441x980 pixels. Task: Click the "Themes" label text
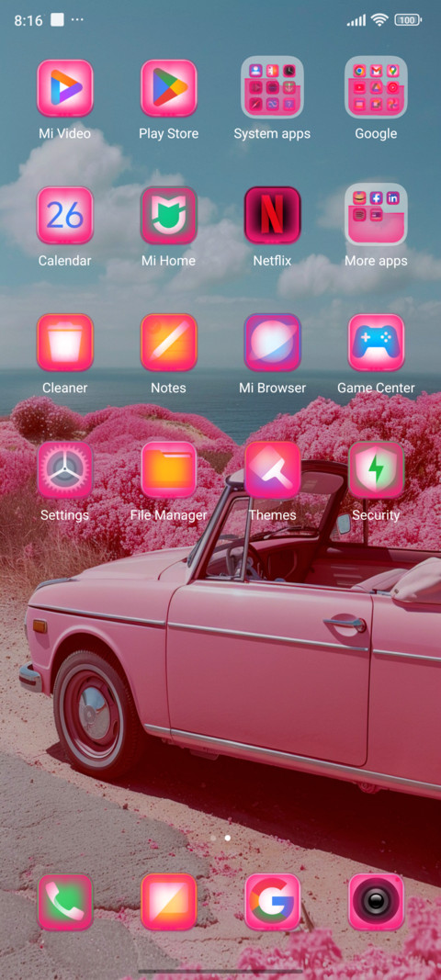pyautogui.click(x=272, y=515)
